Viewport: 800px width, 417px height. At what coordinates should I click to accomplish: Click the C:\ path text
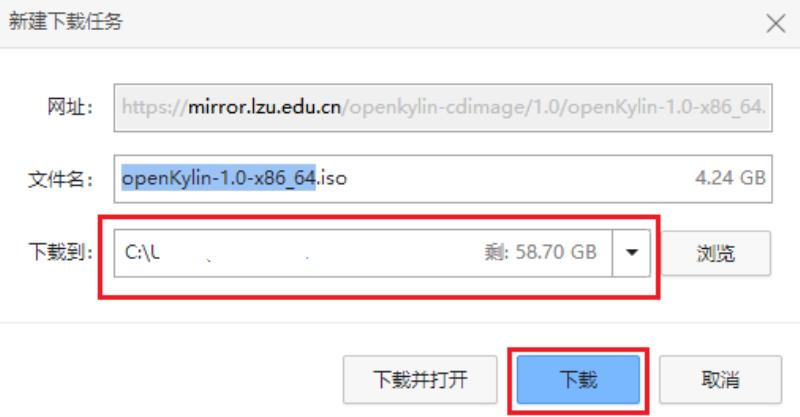142,252
